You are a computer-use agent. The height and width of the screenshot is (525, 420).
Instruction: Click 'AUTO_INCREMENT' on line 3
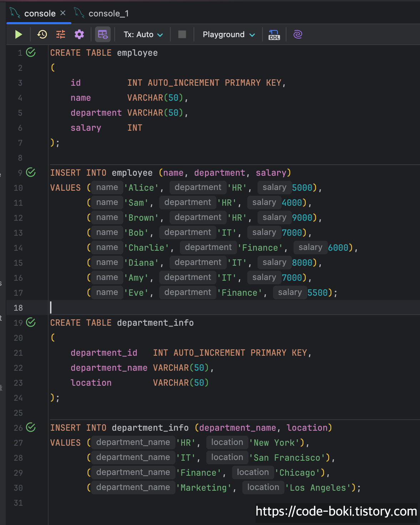coord(184,83)
